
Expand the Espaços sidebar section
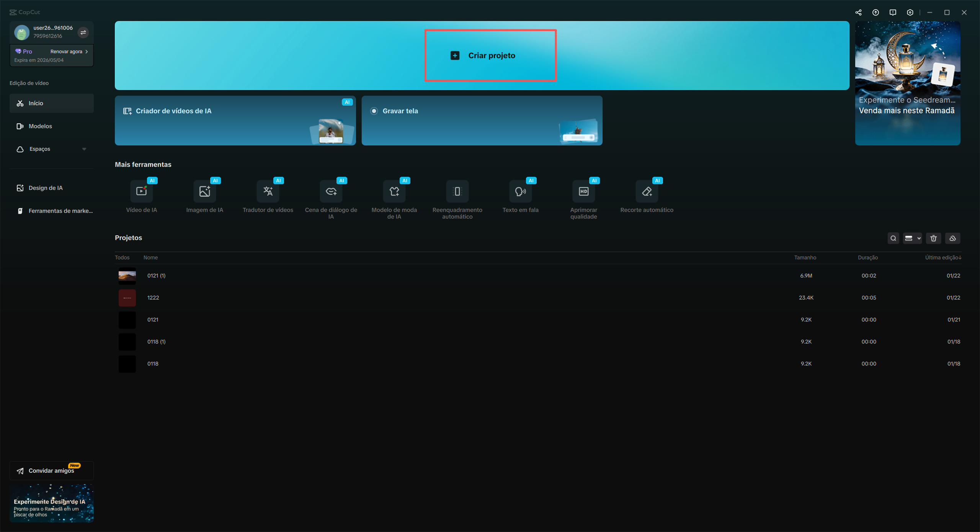coord(84,149)
